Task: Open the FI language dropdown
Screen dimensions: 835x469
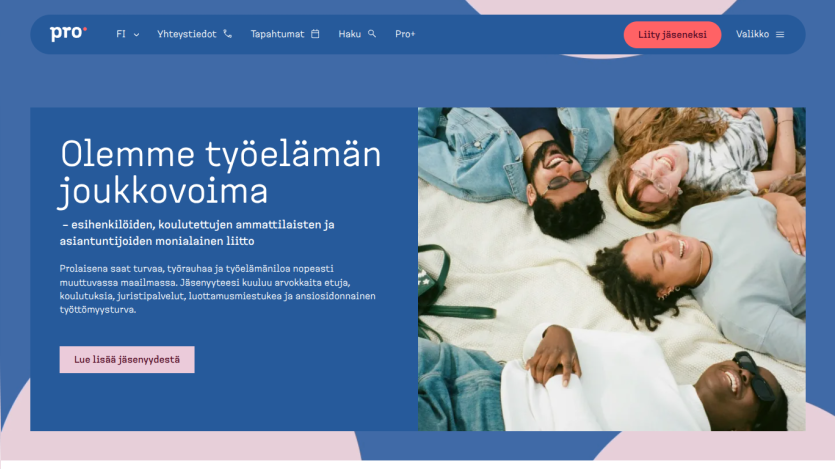Action: pos(128,34)
